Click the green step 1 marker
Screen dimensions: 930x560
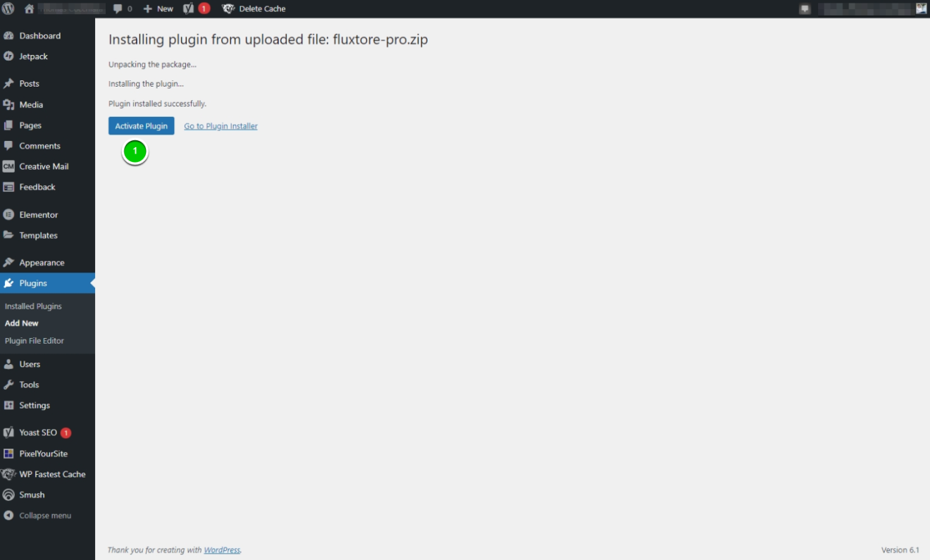(x=135, y=151)
